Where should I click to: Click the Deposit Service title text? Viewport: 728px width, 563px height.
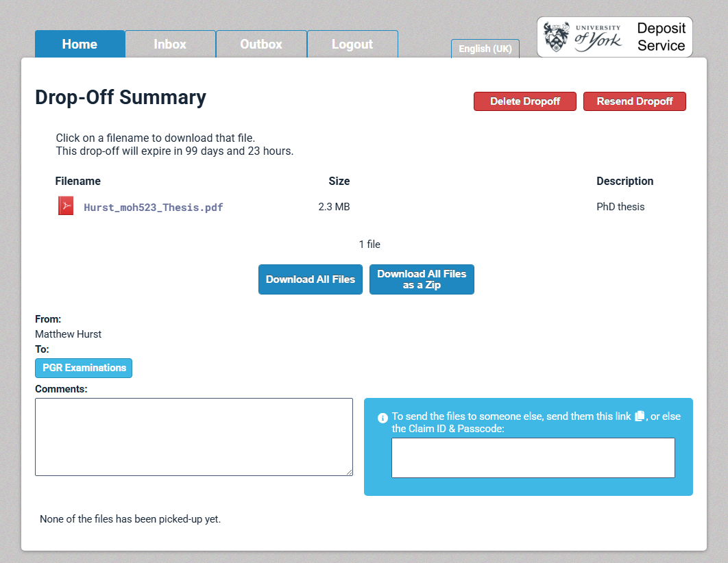pos(661,37)
